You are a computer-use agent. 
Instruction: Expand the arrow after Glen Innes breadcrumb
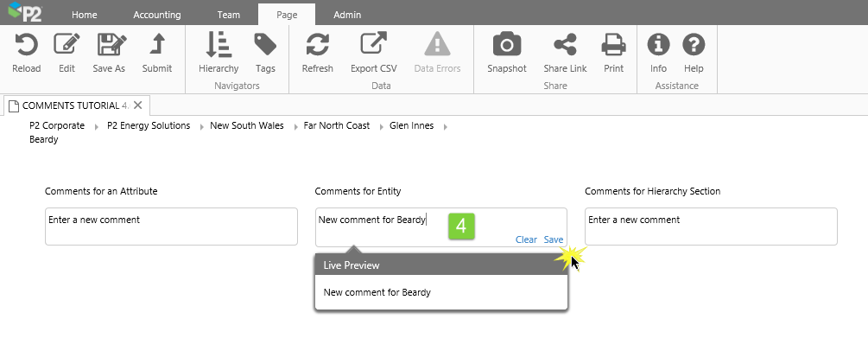[x=446, y=127]
